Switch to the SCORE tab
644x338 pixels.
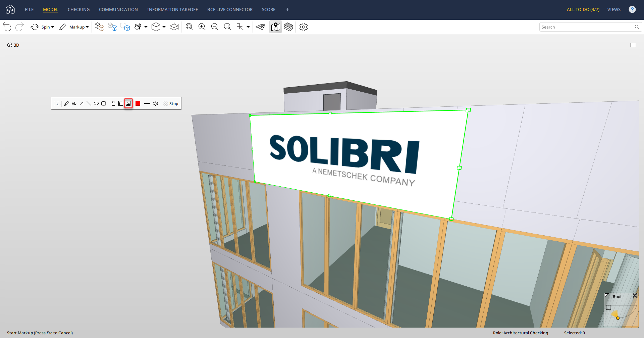[x=269, y=9]
